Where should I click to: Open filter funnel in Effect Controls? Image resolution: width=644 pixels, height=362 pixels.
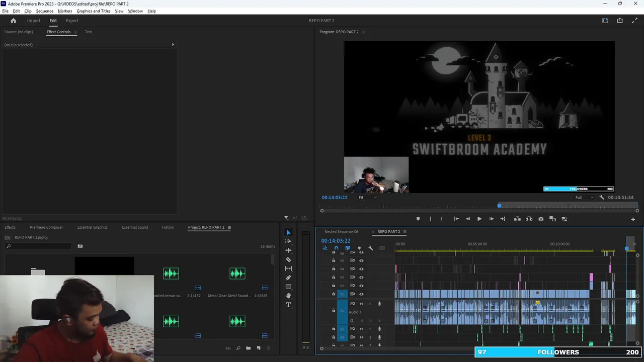[x=286, y=218]
